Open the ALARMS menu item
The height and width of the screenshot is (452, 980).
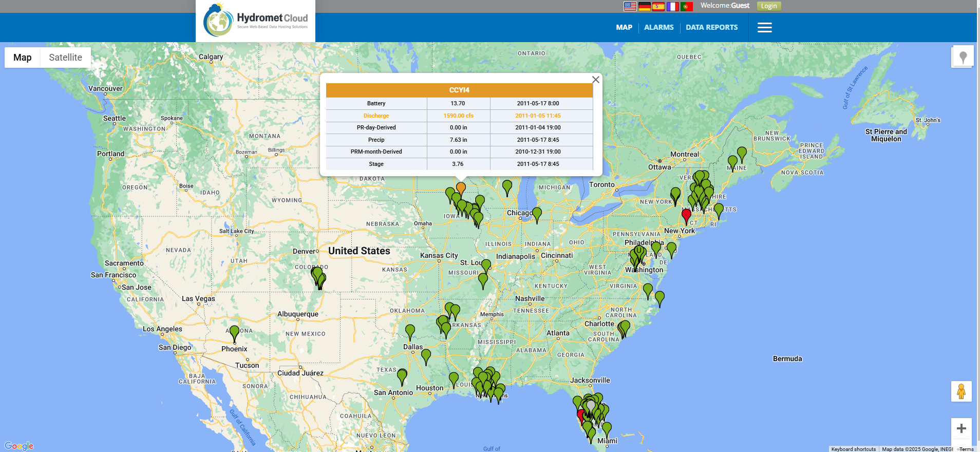pyautogui.click(x=659, y=28)
